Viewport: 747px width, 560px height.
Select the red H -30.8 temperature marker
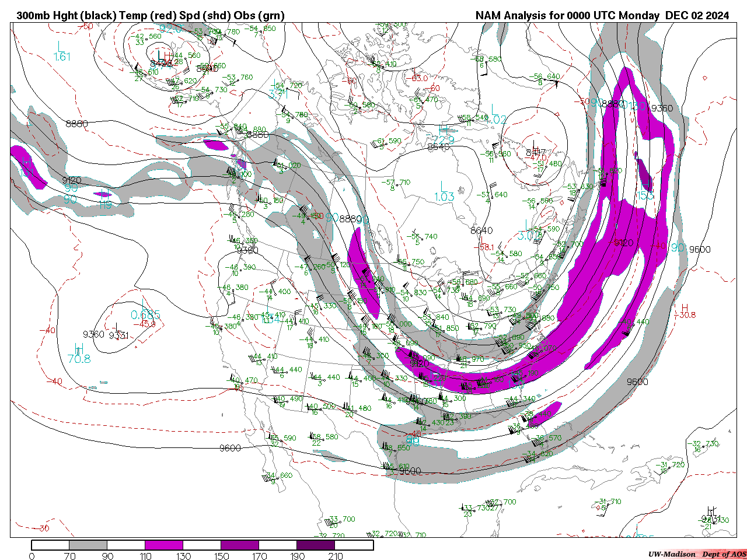(686, 311)
